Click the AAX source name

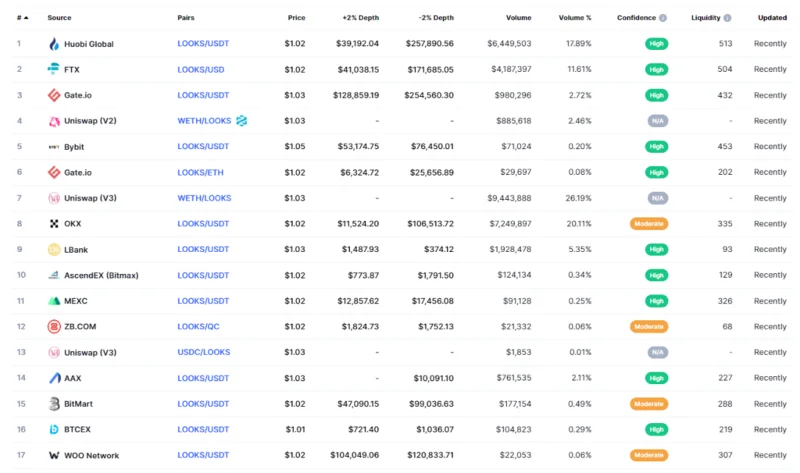point(72,378)
